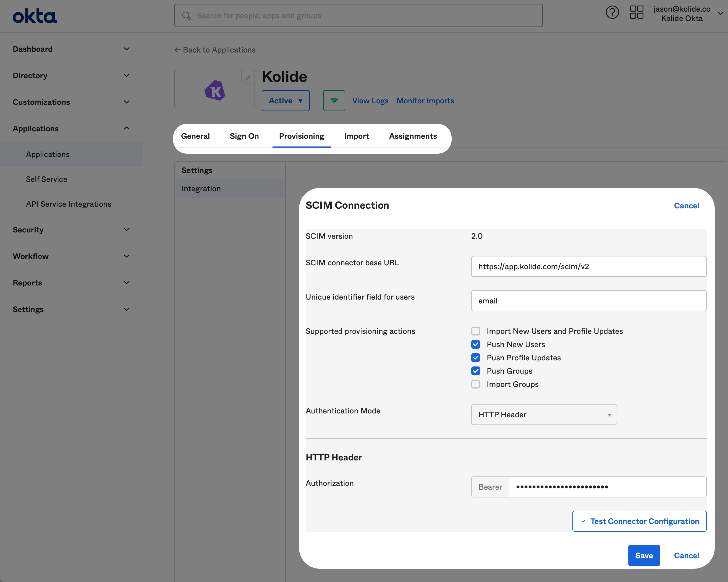This screenshot has height=582, width=728.
Task: Click the Unique identifier field for users input
Action: [x=588, y=301]
